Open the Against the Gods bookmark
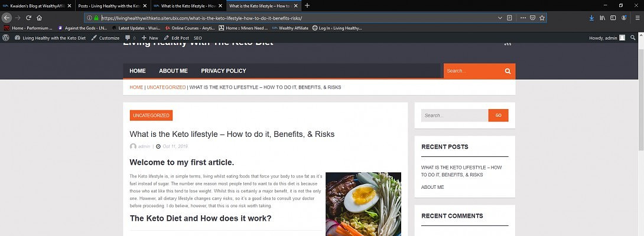The height and width of the screenshot is (236, 644). point(83,28)
